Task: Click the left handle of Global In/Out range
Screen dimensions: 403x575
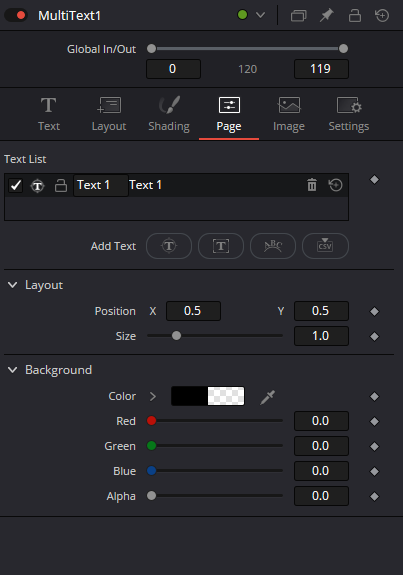Action: [151, 48]
